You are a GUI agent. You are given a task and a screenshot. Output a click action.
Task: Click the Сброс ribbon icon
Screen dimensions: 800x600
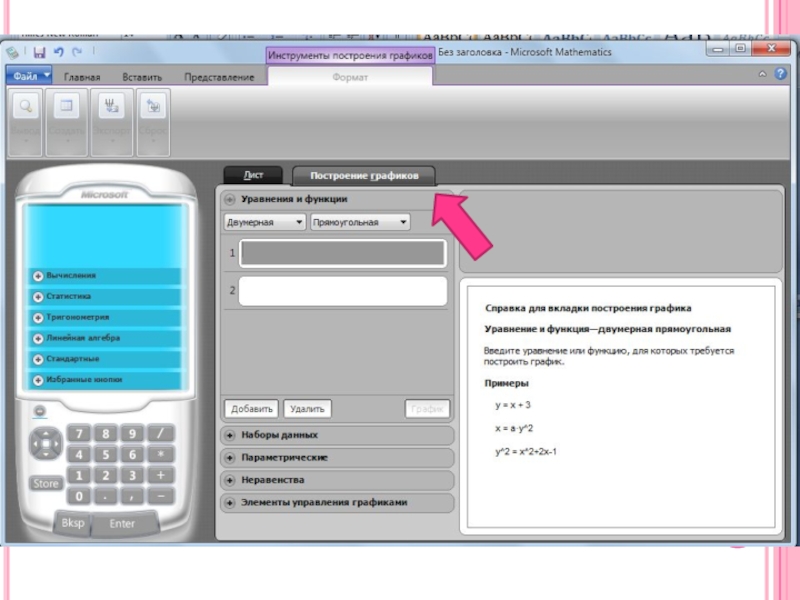coord(153,122)
